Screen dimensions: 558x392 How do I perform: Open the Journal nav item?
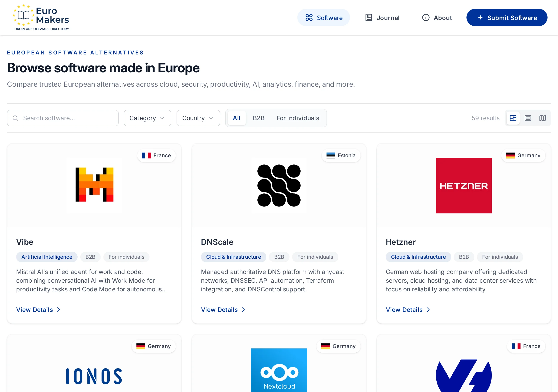pyautogui.click(x=382, y=18)
